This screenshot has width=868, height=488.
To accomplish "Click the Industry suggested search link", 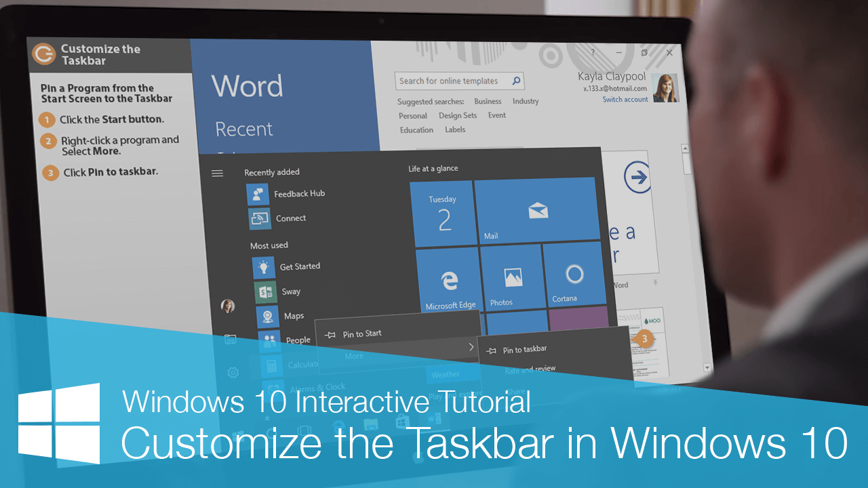I will click(x=526, y=102).
